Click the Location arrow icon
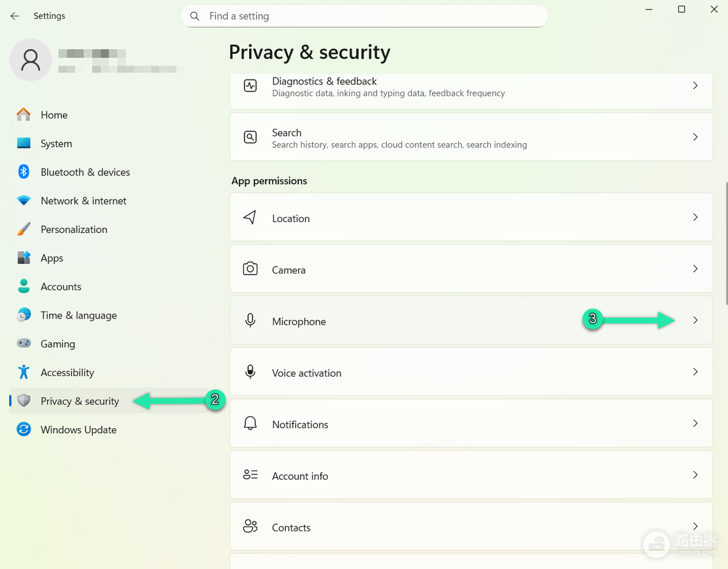Screen dimensions: 728x569 click(250, 217)
